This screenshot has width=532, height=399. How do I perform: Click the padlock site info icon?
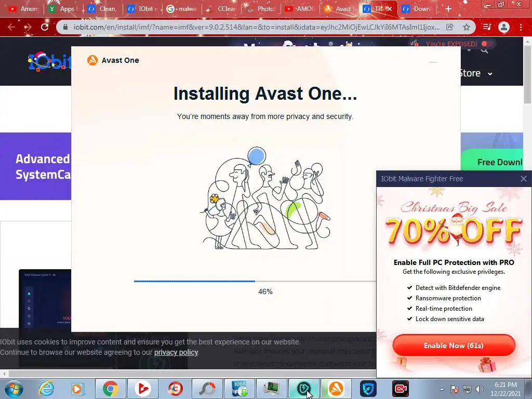click(x=66, y=27)
